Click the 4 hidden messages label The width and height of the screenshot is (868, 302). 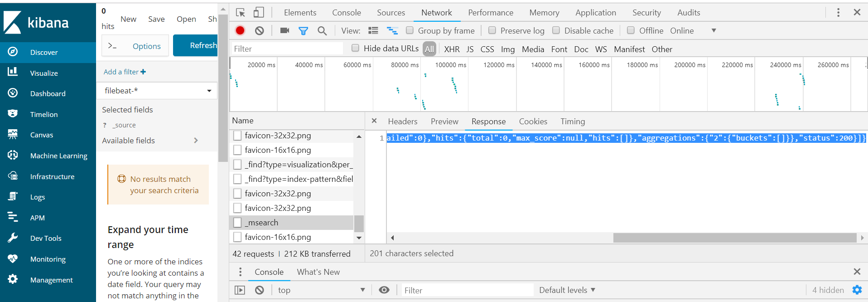828,290
